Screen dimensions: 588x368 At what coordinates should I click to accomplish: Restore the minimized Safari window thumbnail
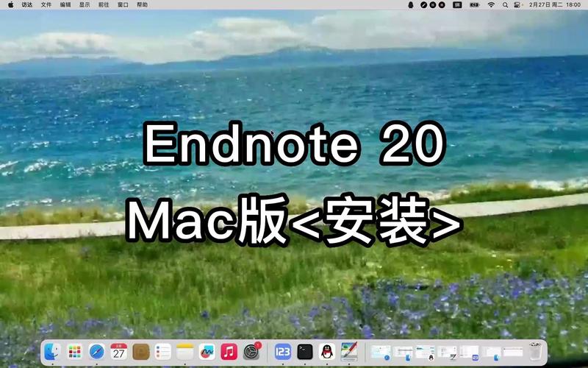click(381, 353)
